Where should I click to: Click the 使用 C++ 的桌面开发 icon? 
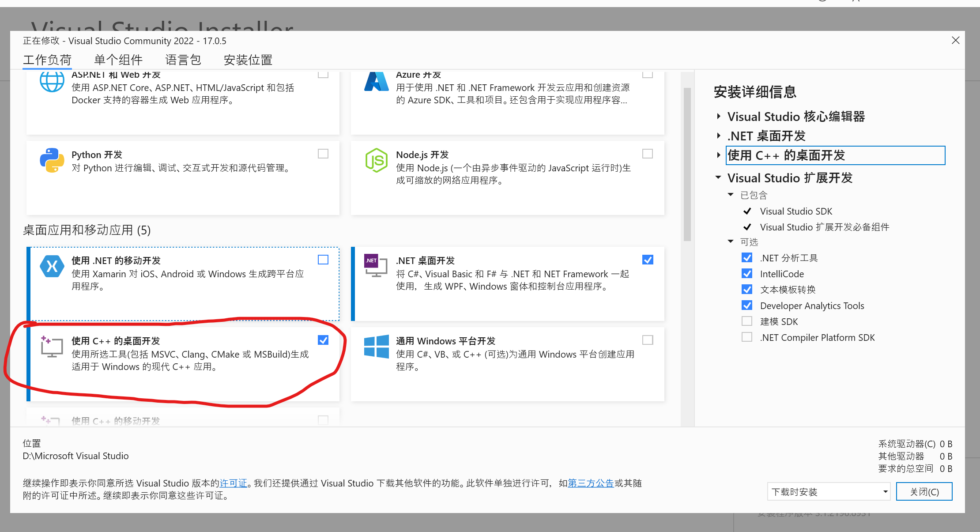[x=52, y=347]
